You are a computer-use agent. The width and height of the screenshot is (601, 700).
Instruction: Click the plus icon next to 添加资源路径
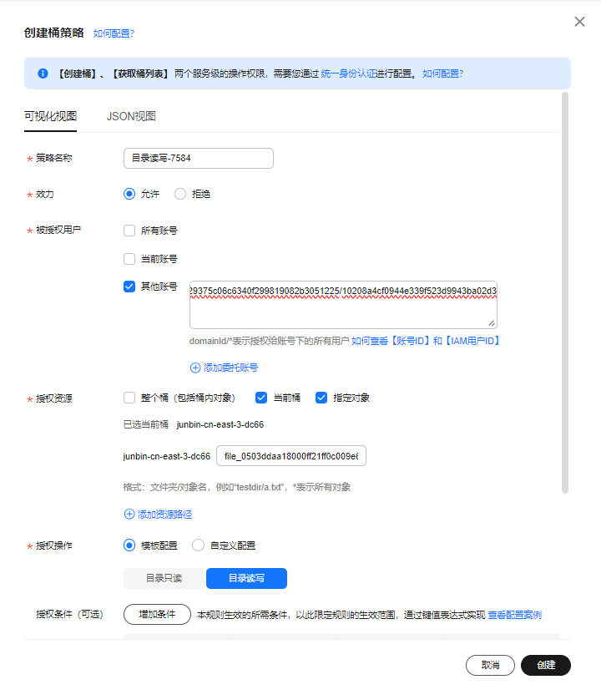(x=129, y=515)
